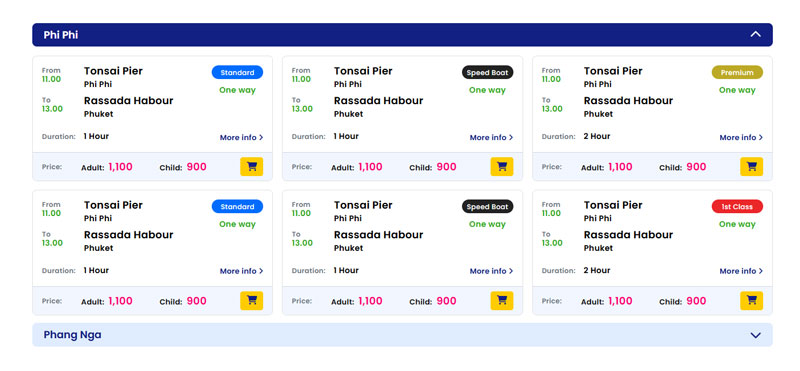Select the Premium class badge
The width and height of the screenshot is (800, 371).
click(x=737, y=72)
